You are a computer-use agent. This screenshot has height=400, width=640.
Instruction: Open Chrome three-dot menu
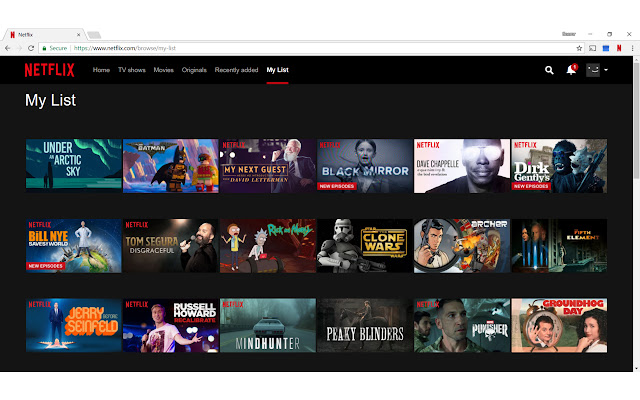633,48
